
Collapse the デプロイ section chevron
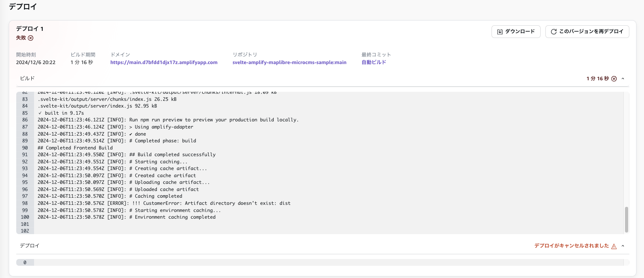(623, 246)
